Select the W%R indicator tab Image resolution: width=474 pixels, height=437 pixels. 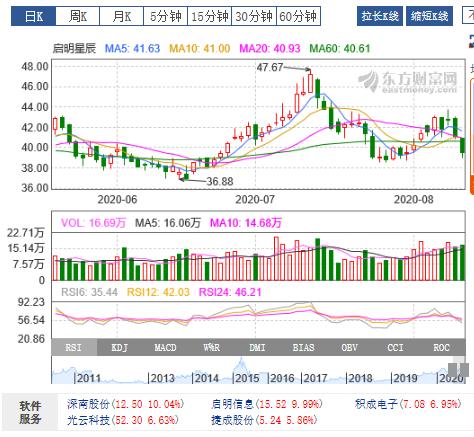tap(211, 347)
